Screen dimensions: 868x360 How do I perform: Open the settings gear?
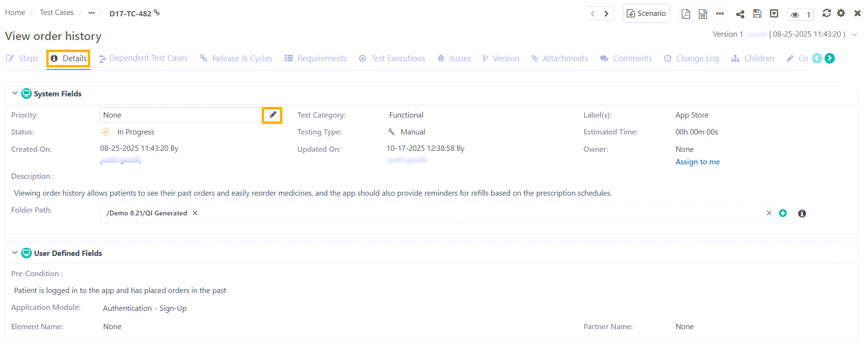coord(841,13)
